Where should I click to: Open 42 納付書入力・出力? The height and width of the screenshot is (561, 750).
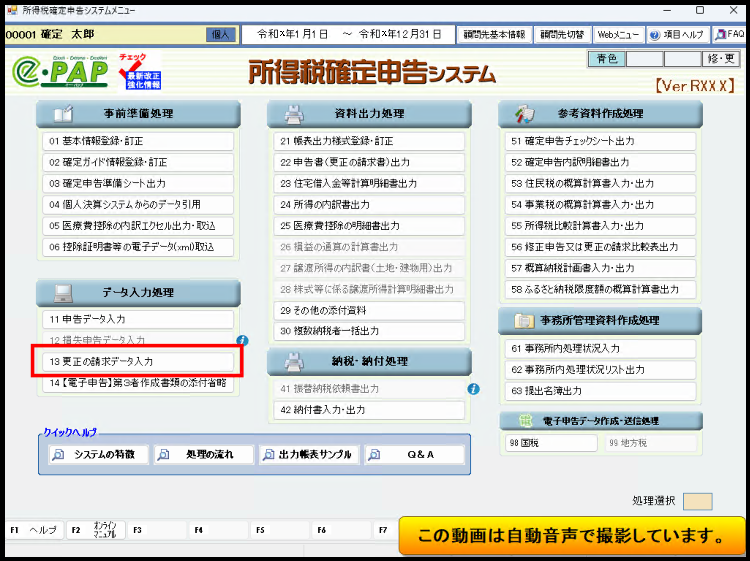click(x=369, y=410)
